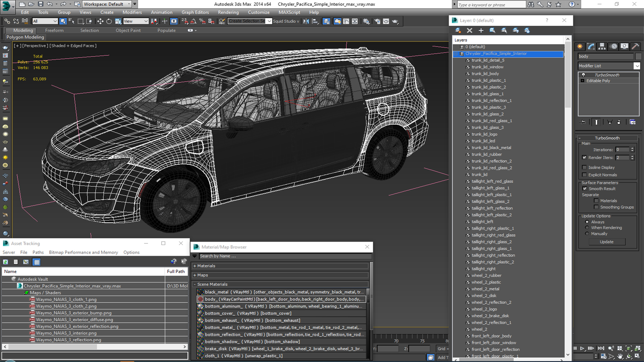Toggle Smooth Result checkbox
644x362 pixels.
click(585, 188)
